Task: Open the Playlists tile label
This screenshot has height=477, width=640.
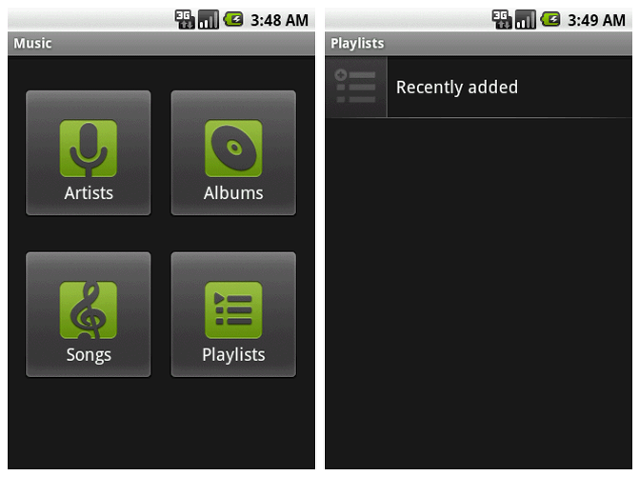Action: [233, 355]
